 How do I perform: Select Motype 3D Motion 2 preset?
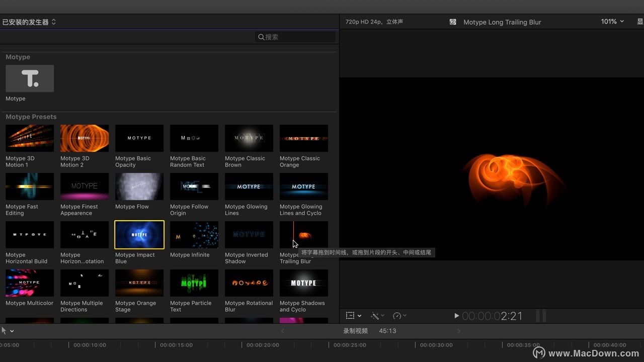click(85, 138)
